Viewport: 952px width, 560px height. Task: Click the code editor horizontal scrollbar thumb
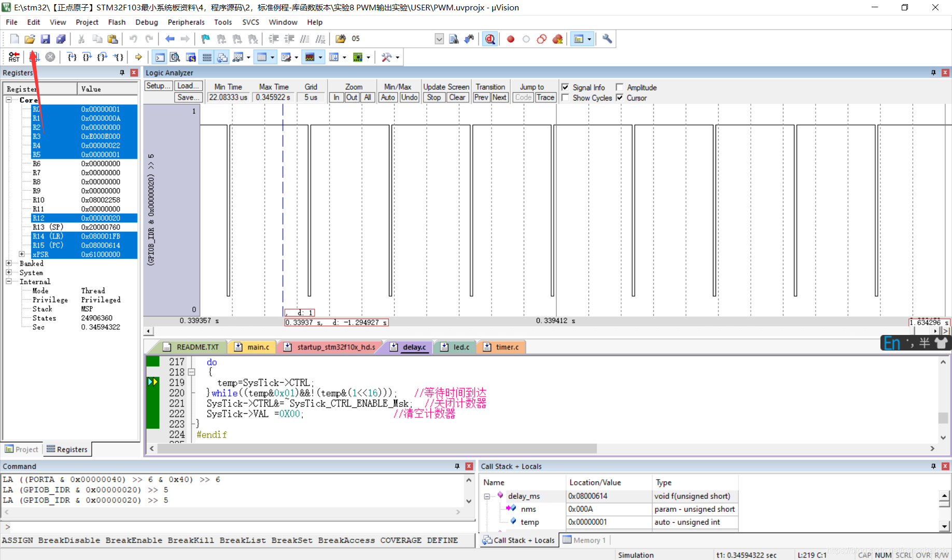coord(377,449)
